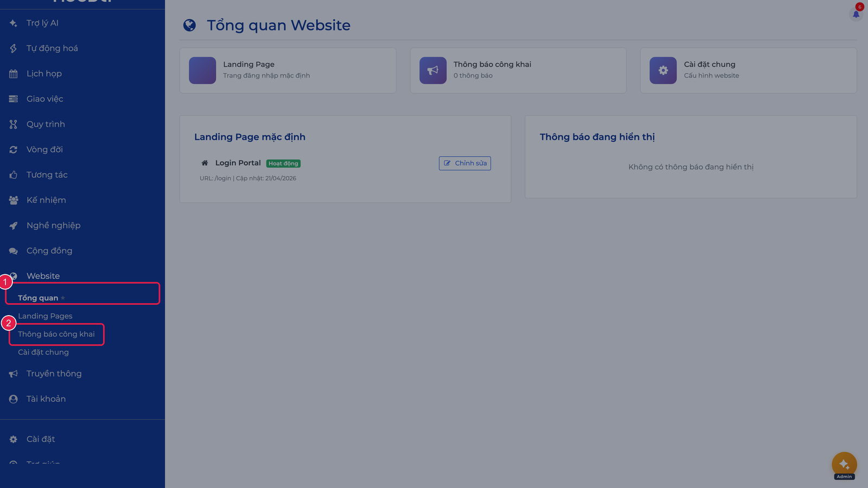868x488 pixels.
Task: Open the Thông báo công khai submenu item
Action: click(56, 334)
